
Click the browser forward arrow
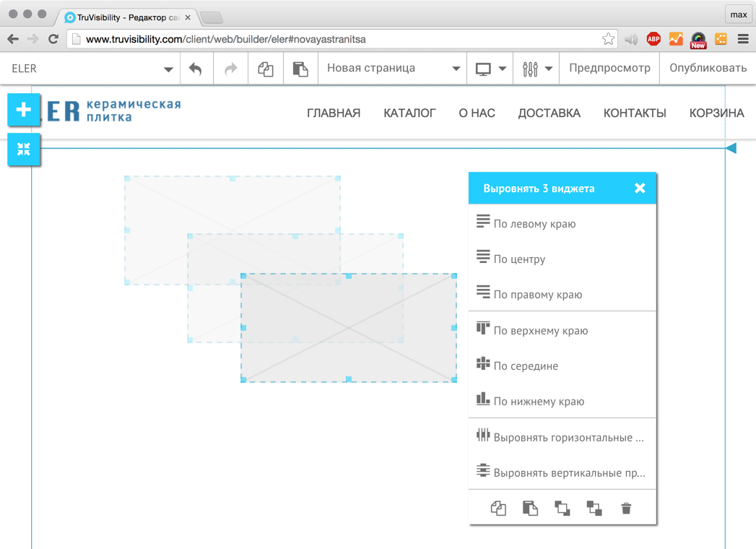[32, 39]
